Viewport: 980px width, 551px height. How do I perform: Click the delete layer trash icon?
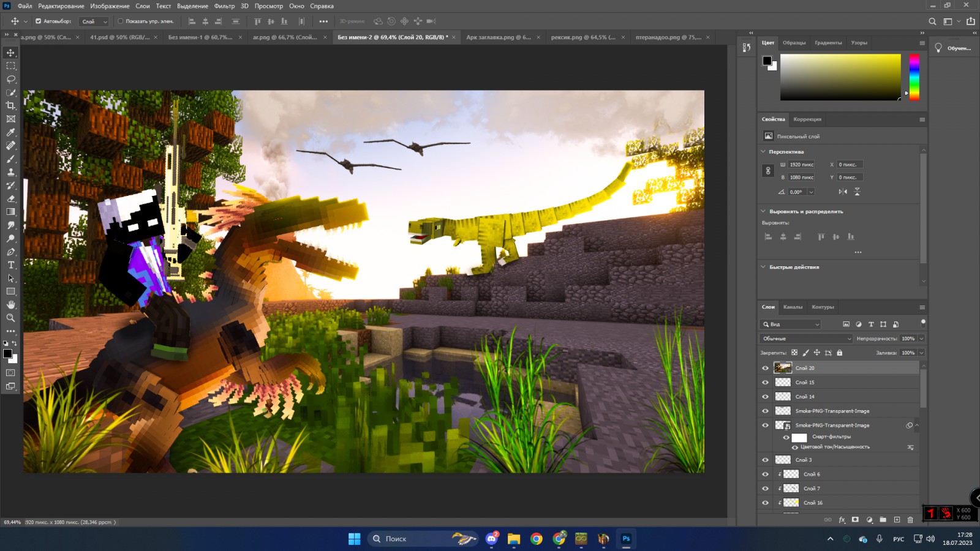point(910,520)
